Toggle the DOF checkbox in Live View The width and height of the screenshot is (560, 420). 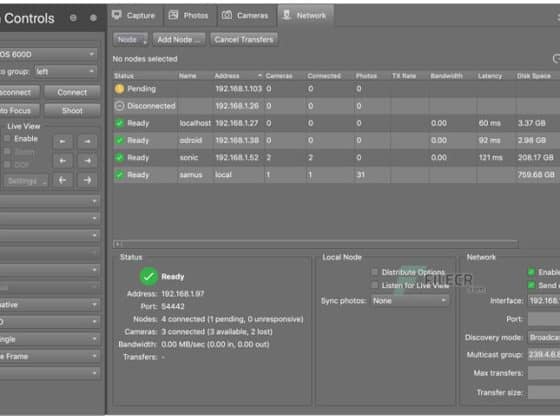point(7,165)
